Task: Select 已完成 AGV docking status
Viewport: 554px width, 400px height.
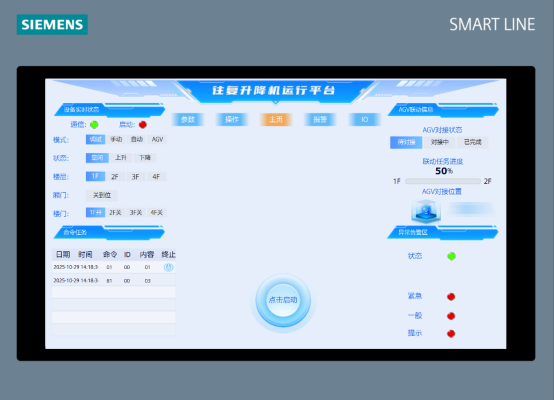Action: pyautogui.click(x=473, y=142)
